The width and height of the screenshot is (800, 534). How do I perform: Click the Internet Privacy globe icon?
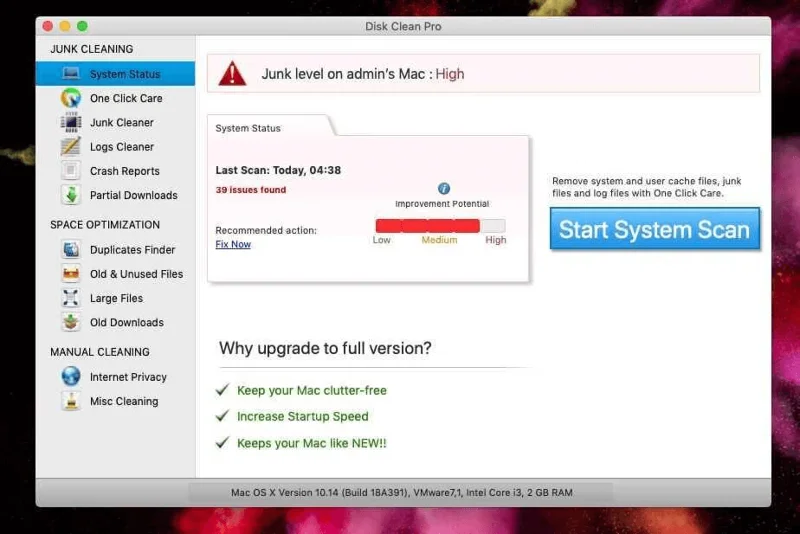point(71,376)
